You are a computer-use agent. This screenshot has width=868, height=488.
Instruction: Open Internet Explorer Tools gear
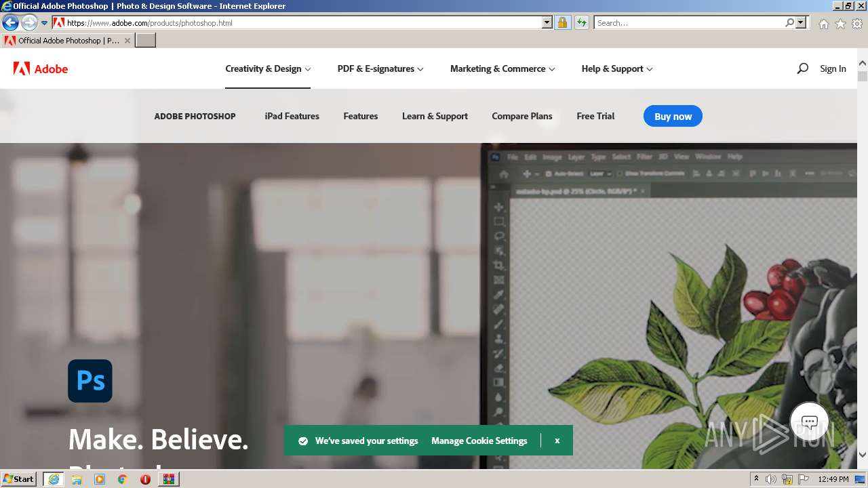[x=857, y=23]
